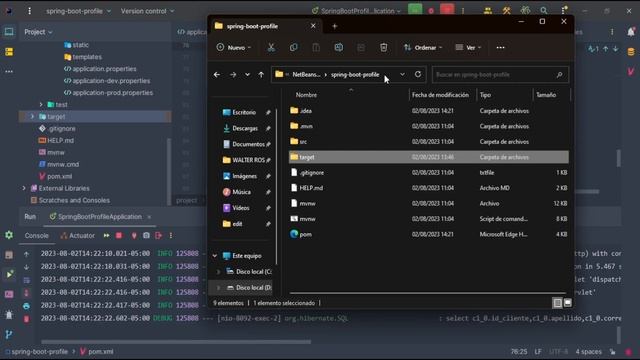This screenshot has height=360, width=640.
Task: Sort files by the Nombre column header
Action: [x=306, y=95]
